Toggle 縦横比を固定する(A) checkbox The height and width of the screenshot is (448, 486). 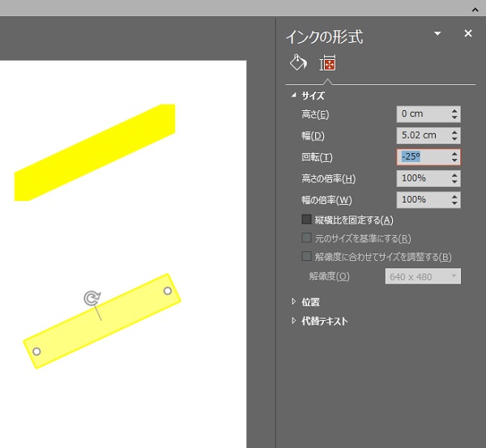pos(306,220)
